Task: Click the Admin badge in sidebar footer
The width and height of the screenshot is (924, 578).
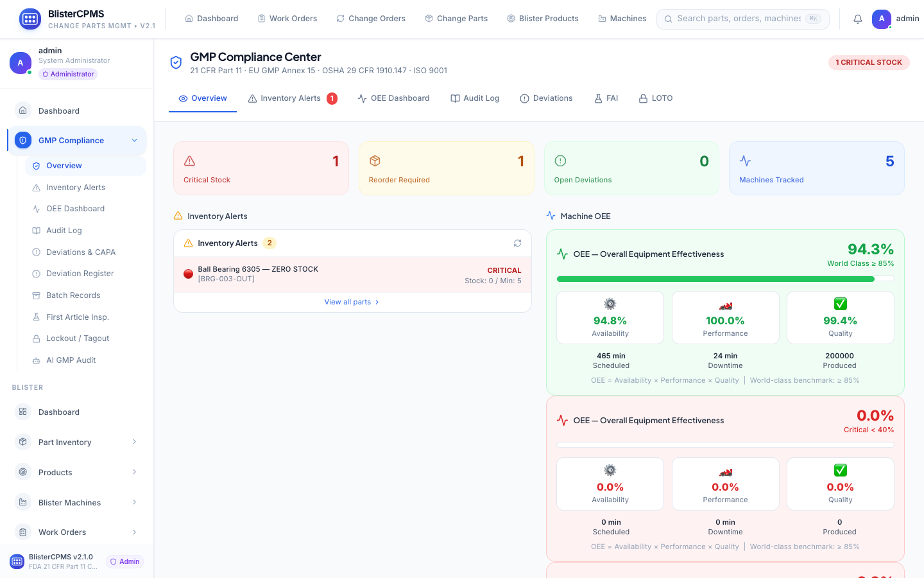Action: [124, 561]
